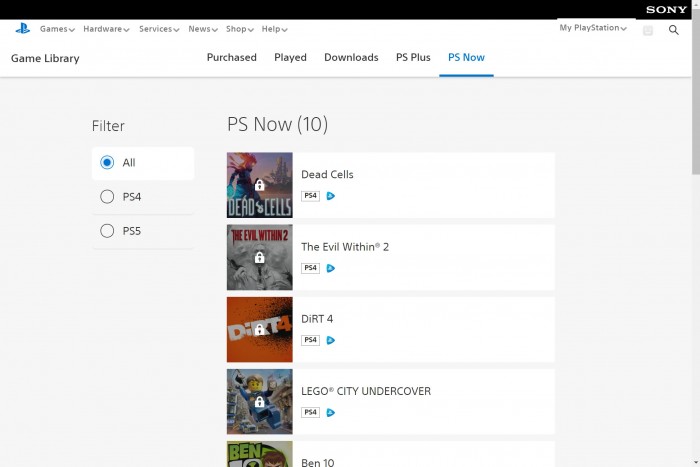Open the search magnifier icon

(x=675, y=31)
